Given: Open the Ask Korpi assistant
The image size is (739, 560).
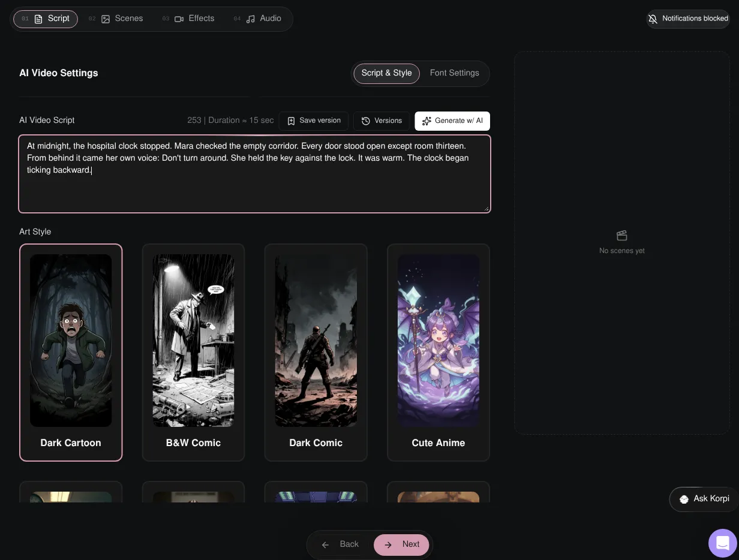Looking at the screenshot, I should (x=704, y=499).
